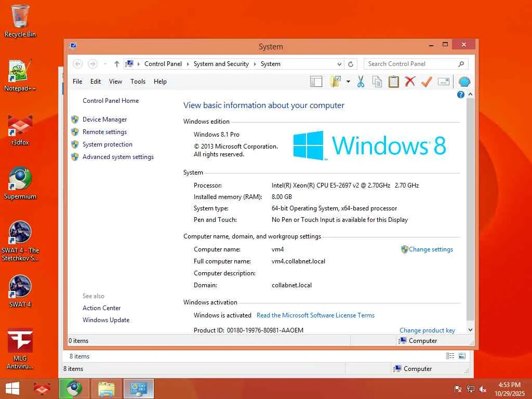
Task: Open the Action Center flag tray icon
Action: tap(458, 389)
